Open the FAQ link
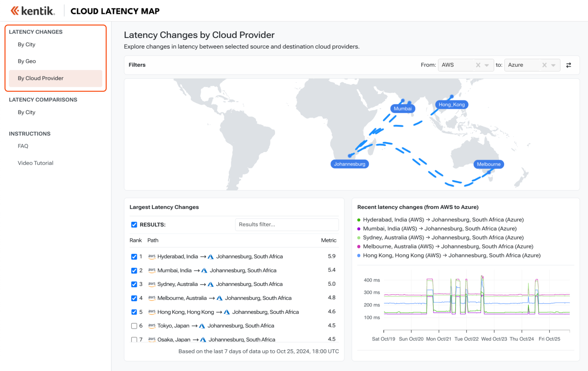This screenshot has width=588, height=371. pos(23,146)
